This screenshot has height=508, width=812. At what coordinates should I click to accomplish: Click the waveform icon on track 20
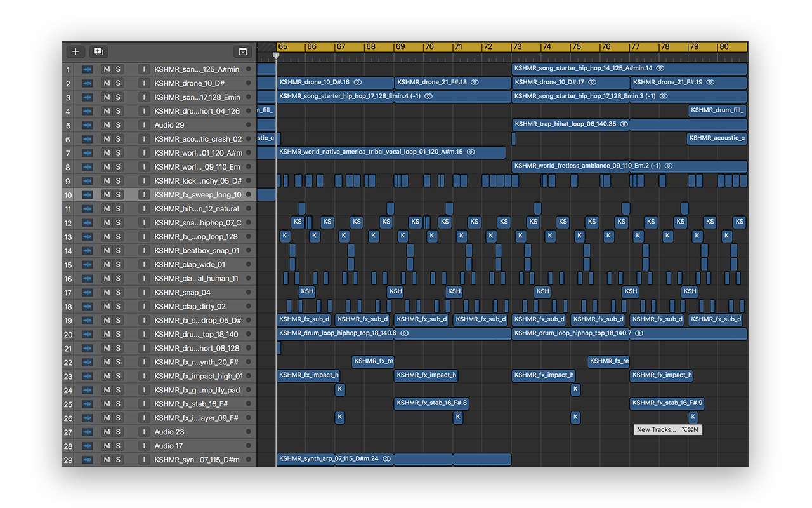click(87, 335)
